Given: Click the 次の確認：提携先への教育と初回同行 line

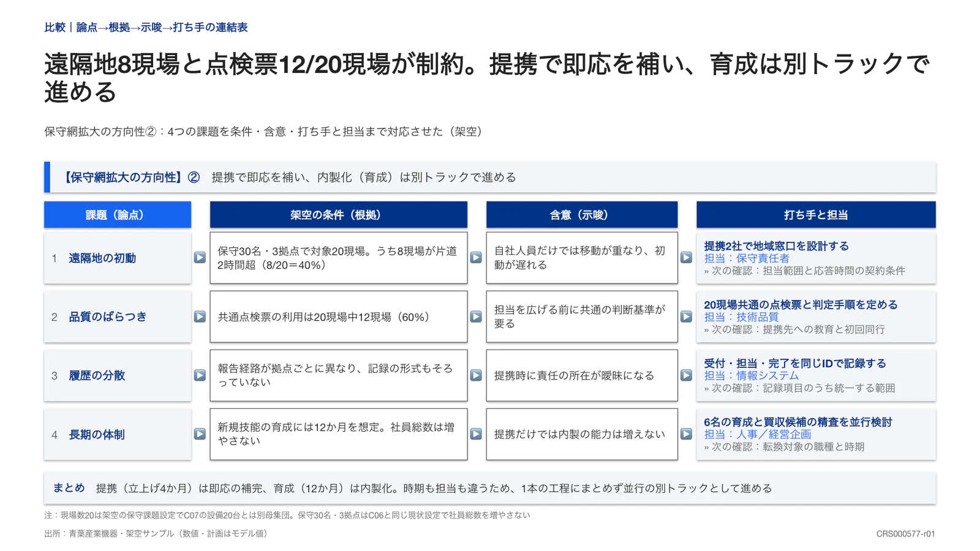Looking at the screenshot, I should point(794,329).
